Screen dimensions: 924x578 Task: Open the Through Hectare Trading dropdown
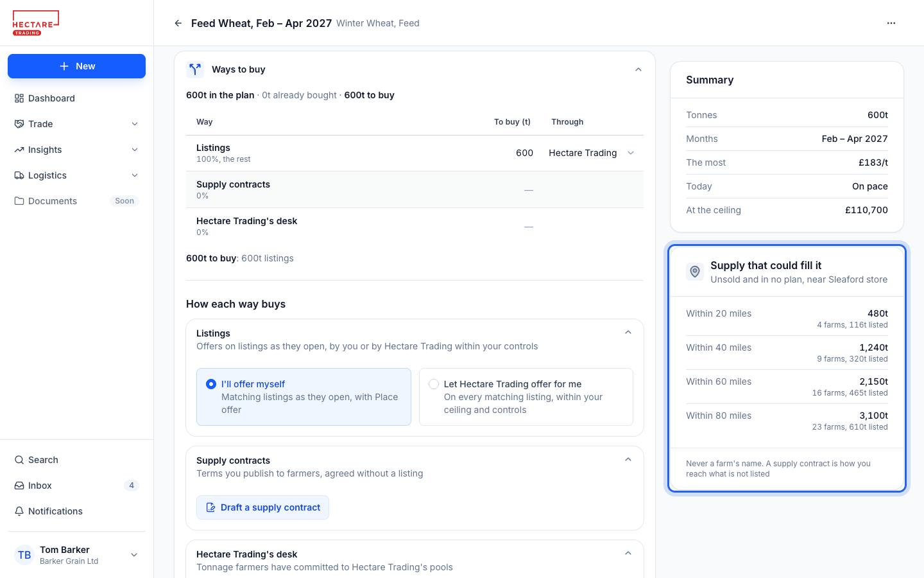point(592,153)
